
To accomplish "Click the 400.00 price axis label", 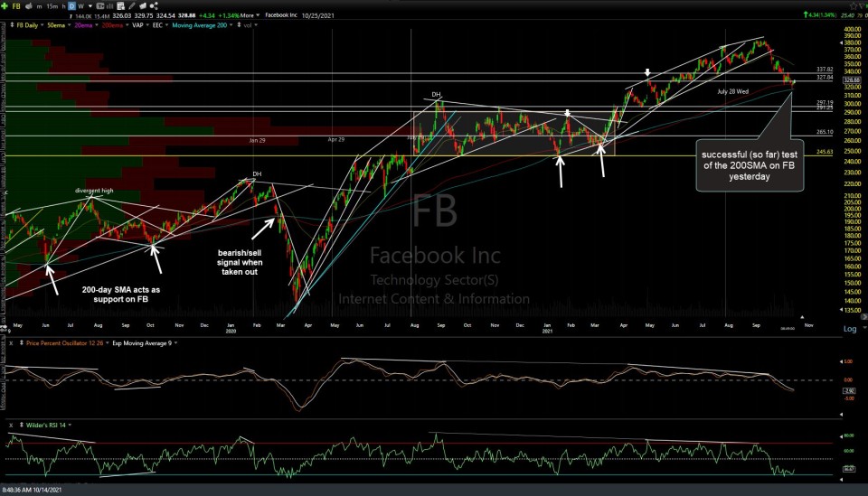I will [852, 29].
